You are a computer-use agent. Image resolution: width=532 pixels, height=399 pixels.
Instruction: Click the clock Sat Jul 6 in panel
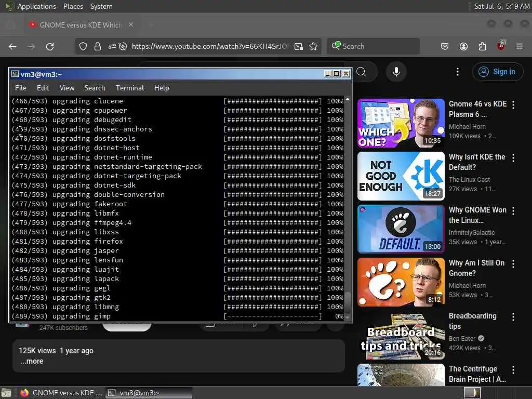tap(501, 6)
